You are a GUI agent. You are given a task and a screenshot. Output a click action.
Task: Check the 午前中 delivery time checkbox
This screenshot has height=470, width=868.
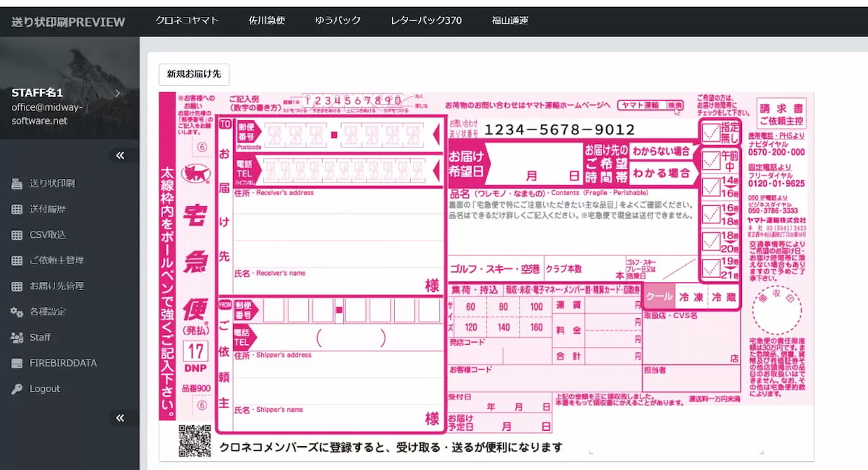pyautogui.click(x=711, y=161)
